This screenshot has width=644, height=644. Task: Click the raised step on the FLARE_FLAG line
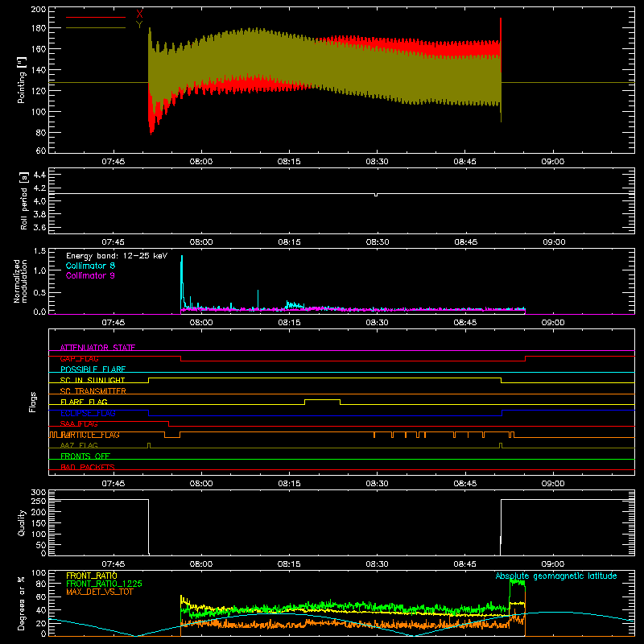coord(323,400)
